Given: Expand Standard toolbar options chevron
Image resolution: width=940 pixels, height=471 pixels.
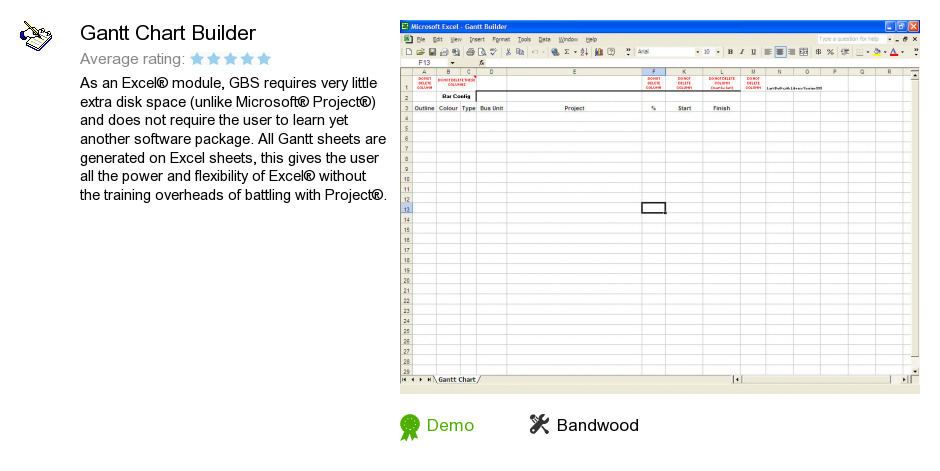Looking at the screenshot, I should 628,52.
